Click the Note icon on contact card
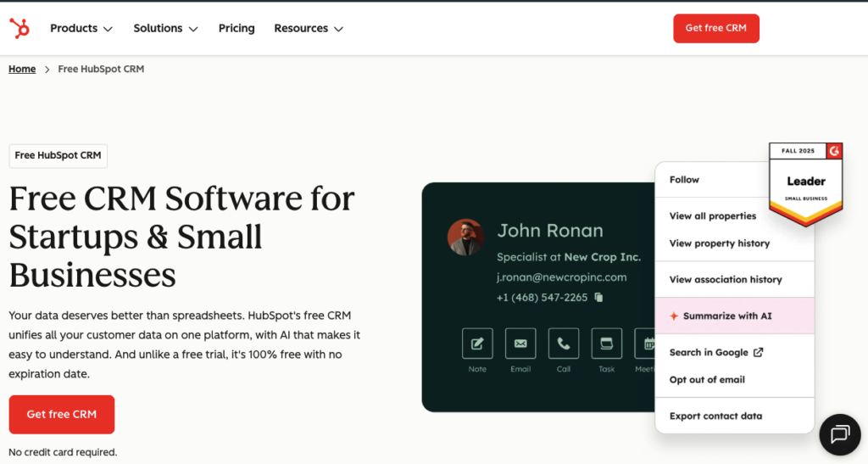The image size is (868, 464). pos(477,344)
